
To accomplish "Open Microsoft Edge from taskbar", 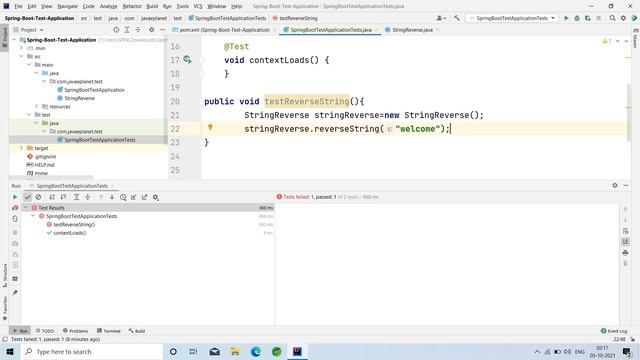I will [x=256, y=351].
